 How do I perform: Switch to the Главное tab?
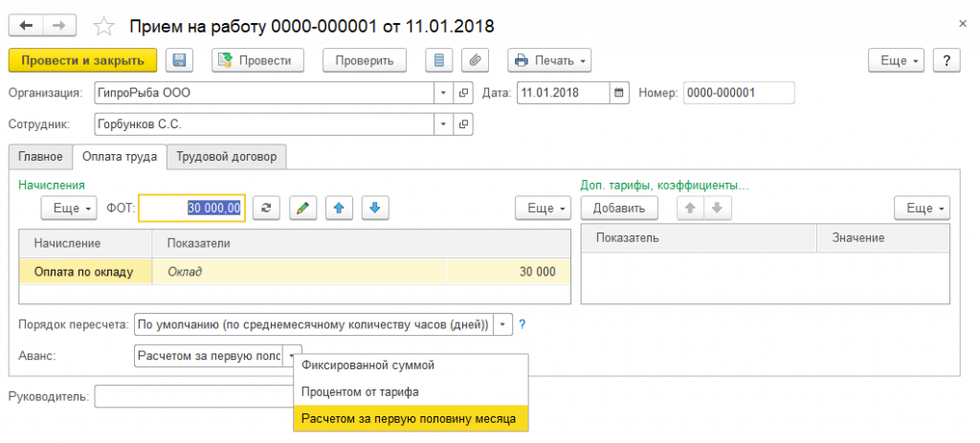pos(39,156)
